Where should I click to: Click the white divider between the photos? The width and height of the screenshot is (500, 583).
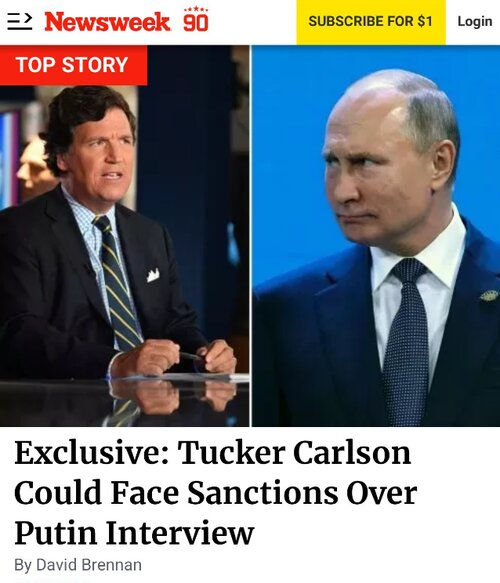point(251,236)
